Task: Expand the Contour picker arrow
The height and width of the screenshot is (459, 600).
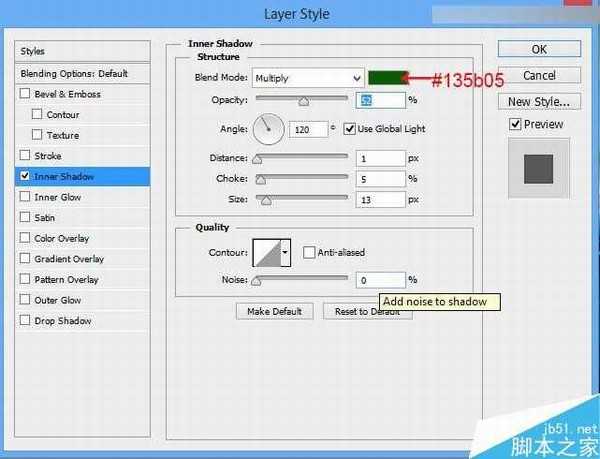Action: click(x=286, y=253)
